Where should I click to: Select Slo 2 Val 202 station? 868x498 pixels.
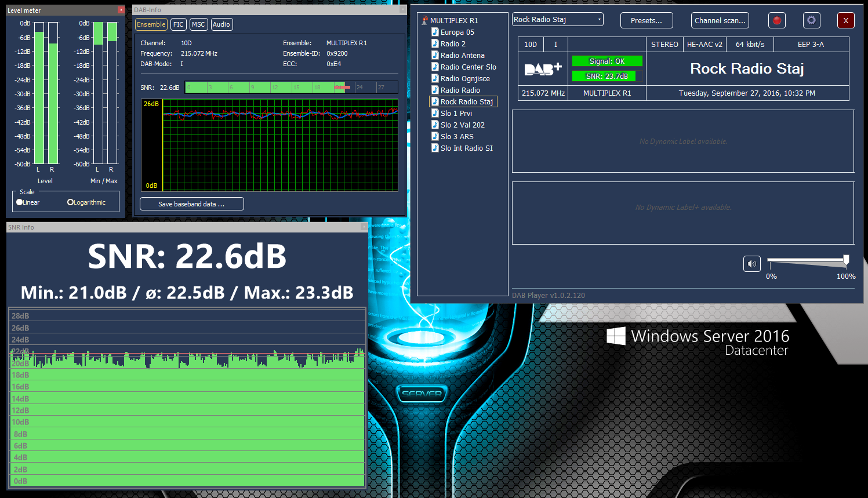pos(463,125)
